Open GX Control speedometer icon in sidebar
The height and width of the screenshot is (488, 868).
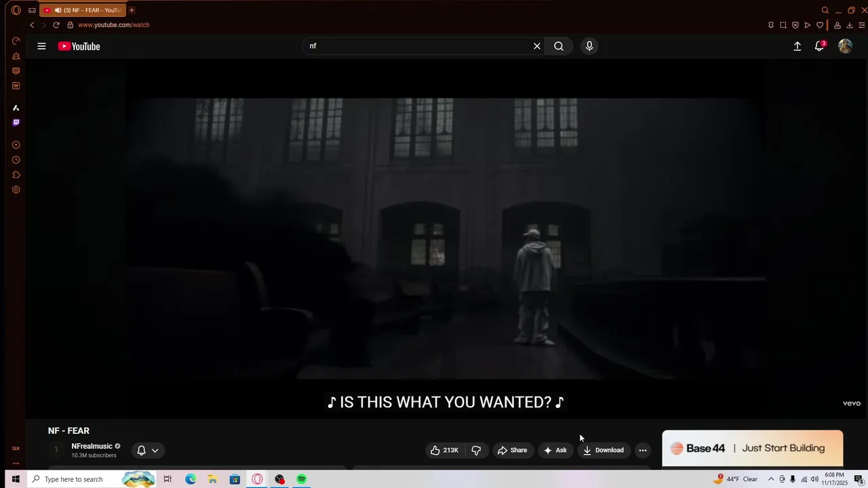click(x=16, y=41)
